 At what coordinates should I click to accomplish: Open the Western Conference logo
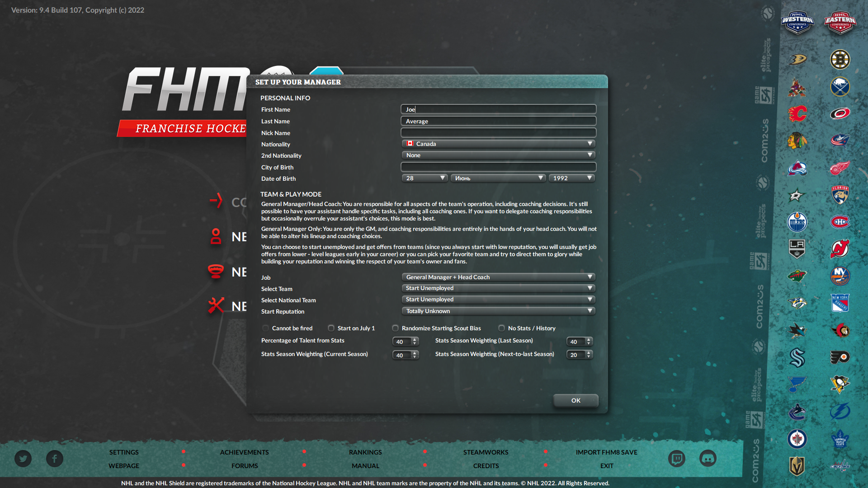797,23
